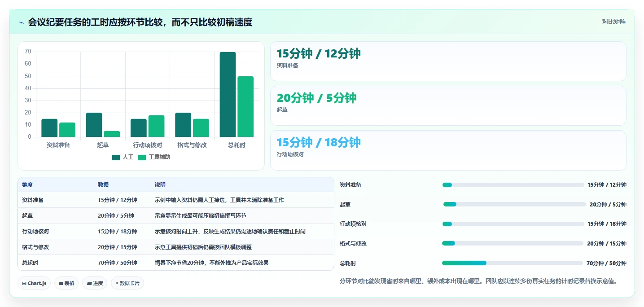Click the dark 人工 bar for 格式与修改
Screen dimensions: 644x307
[183, 125]
